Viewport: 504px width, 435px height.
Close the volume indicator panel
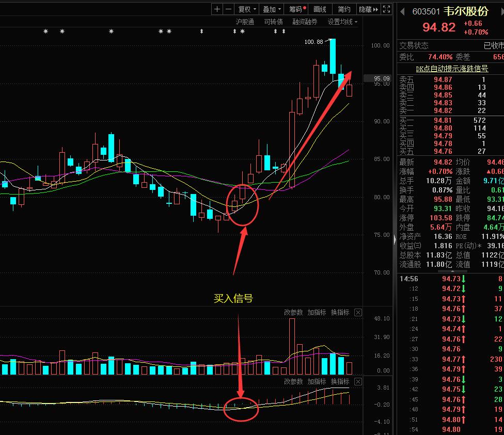pyautogui.click(x=358, y=312)
